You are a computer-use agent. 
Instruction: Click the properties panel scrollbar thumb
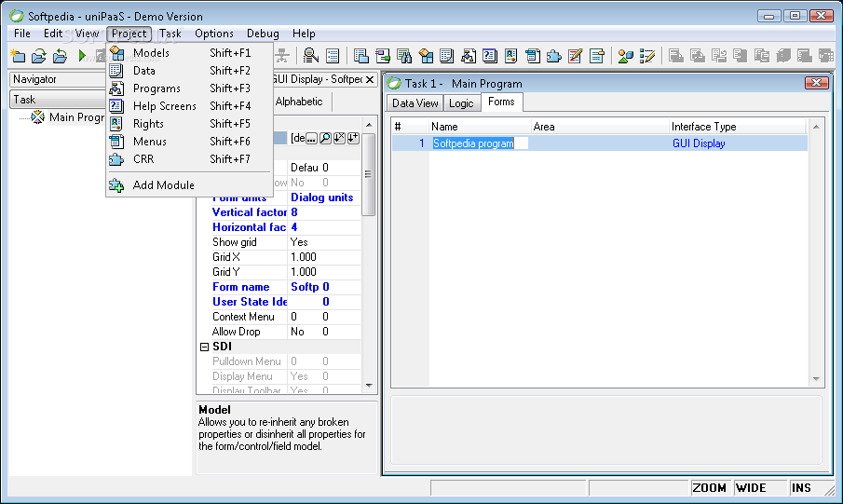point(368,174)
